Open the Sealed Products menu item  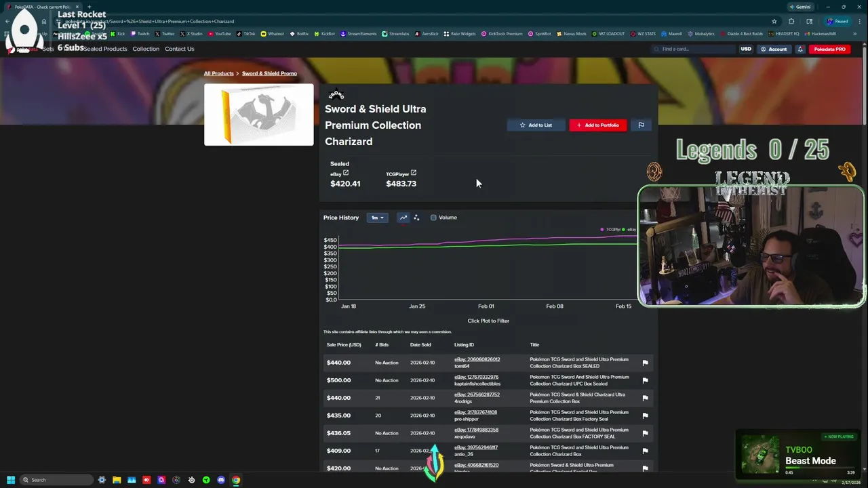coord(105,49)
